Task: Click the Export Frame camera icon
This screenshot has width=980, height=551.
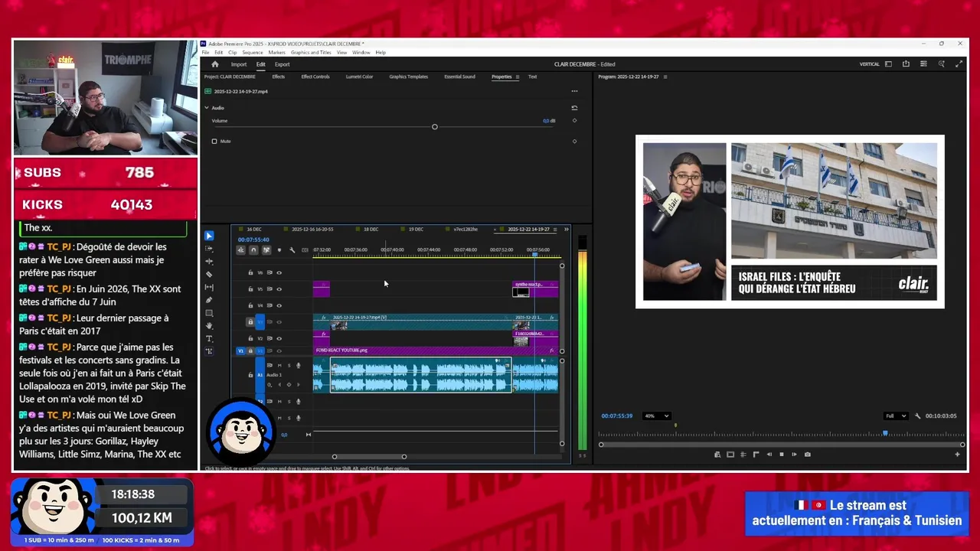Action: tap(807, 455)
